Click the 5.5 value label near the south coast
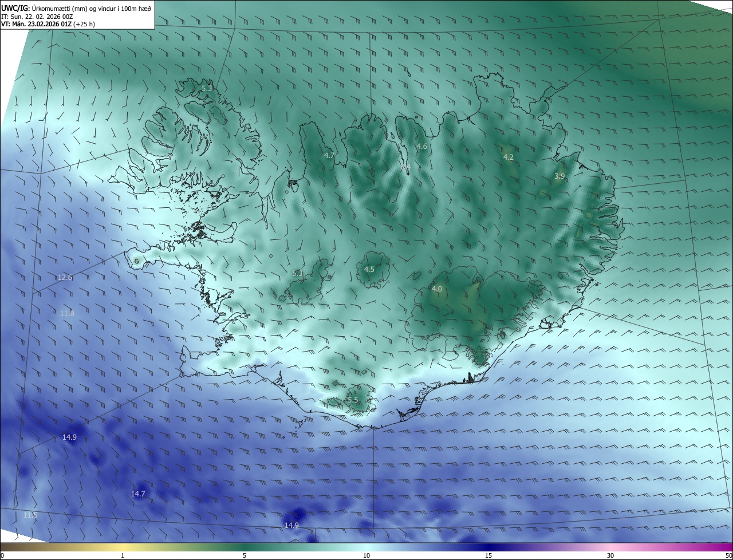The height and width of the screenshot is (560, 733). (x=353, y=400)
